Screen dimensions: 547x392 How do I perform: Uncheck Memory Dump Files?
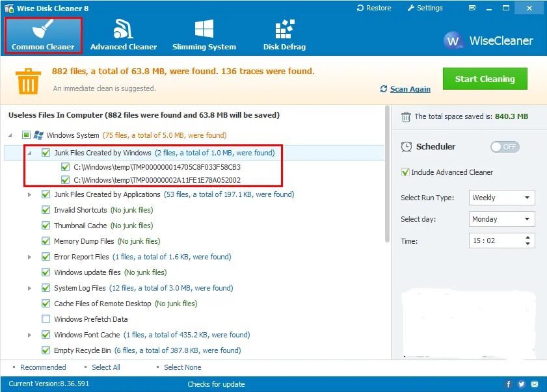pyautogui.click(x=46, y=241)
